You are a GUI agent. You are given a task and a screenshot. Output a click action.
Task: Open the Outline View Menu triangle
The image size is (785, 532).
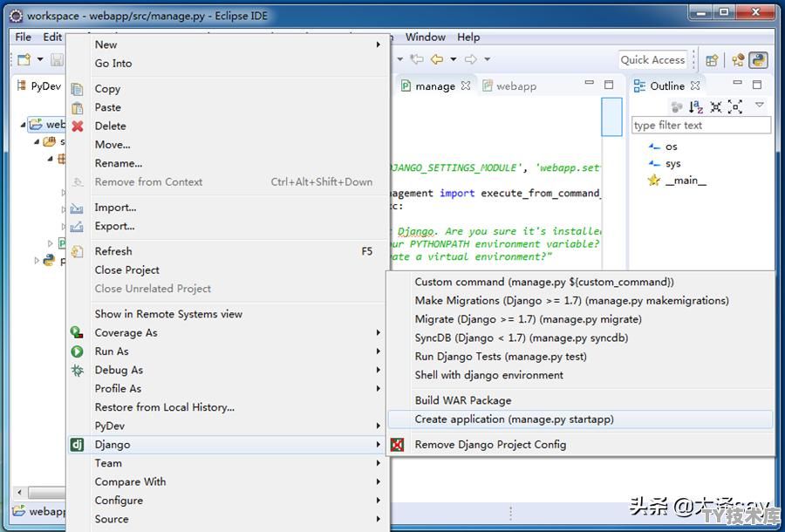(x=760, y=106)
